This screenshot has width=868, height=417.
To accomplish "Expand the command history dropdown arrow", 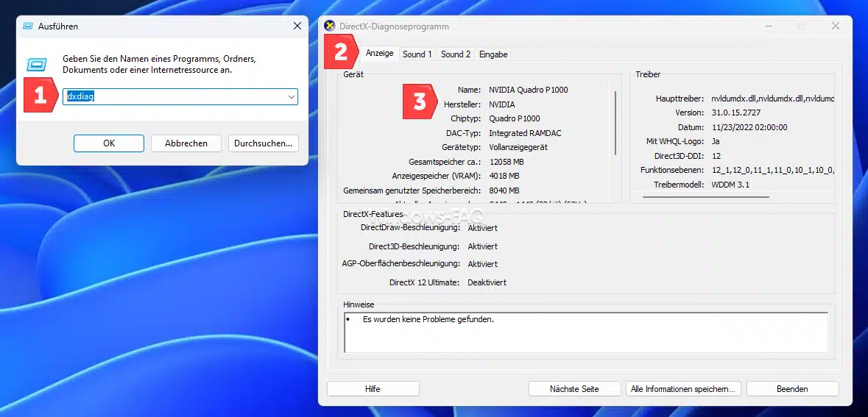I will coord(291,97).
